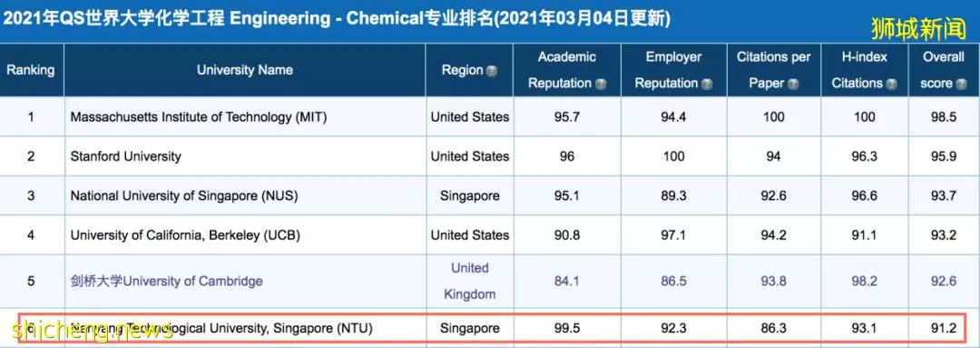Click University of California, Berkeley (UCB) entry
Image resolution: width=980 pixels, height=348 pixels.
(x=186, y=235)
